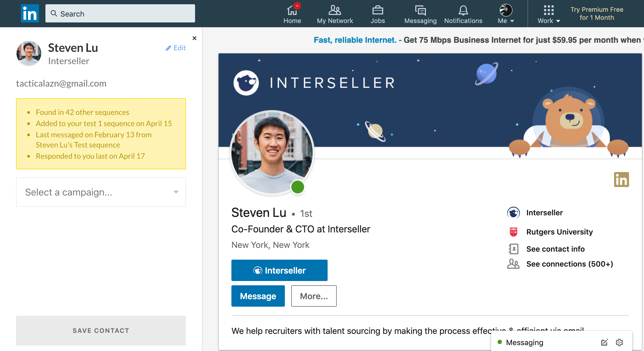
Task: Click Edit link beside Steven Lu
Action: click(176, 48)
